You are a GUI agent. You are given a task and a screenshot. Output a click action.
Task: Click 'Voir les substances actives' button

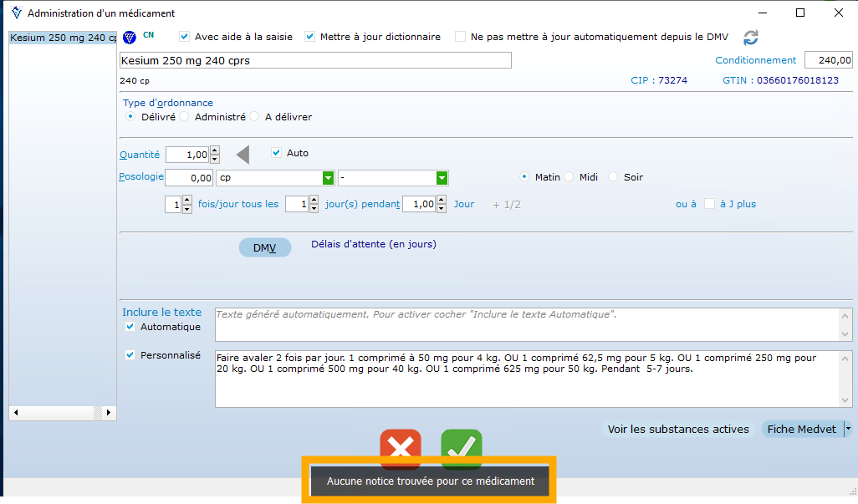pyautogui.click(x=678, y=429)
